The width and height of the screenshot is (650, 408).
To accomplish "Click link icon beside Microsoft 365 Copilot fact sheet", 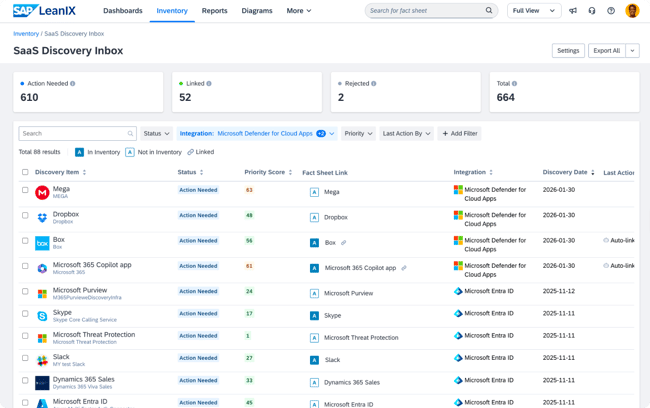I will pos(404,268).
